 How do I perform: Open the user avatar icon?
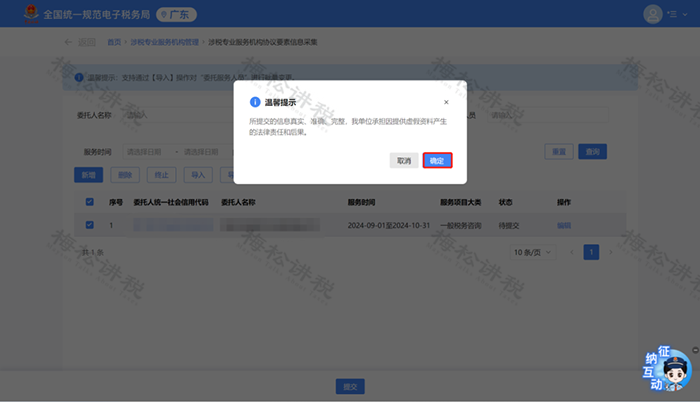click(x=652, y=14)
